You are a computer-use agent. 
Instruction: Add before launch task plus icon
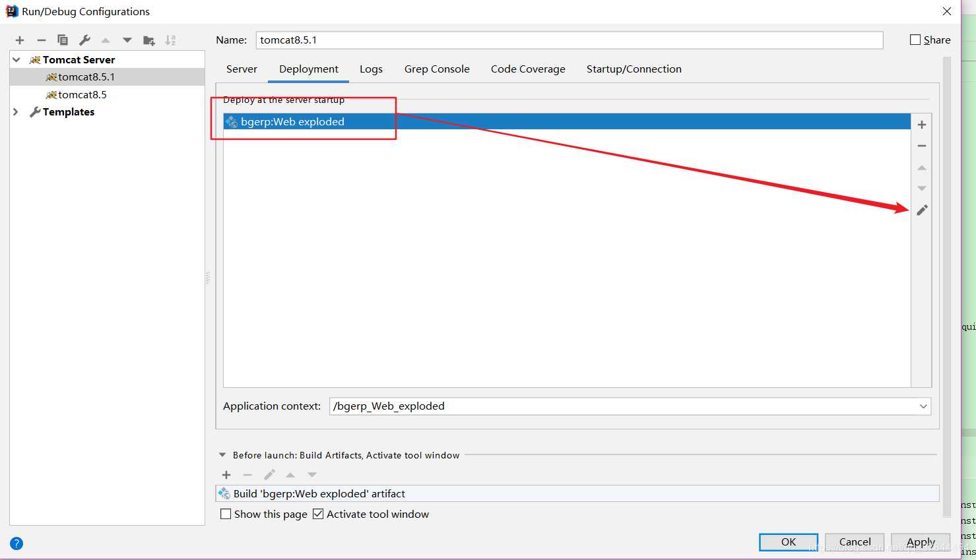click(x=226, y=475)
